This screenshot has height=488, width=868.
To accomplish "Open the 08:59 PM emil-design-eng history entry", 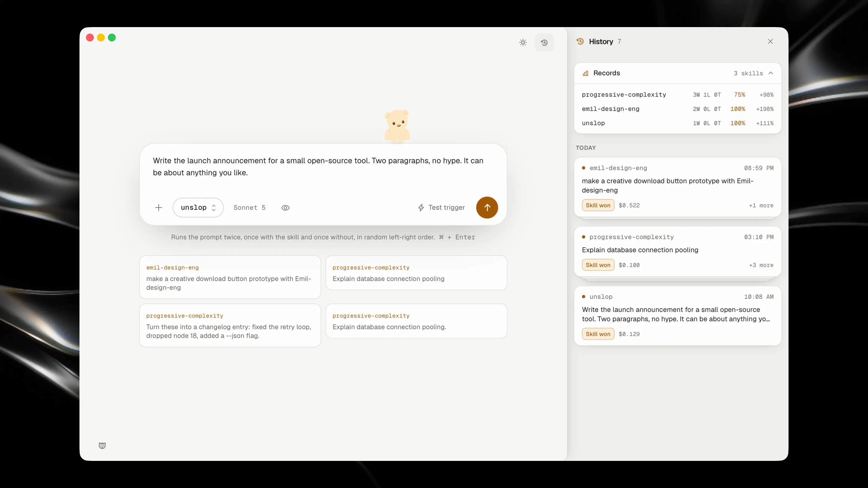I will tap(677, 187).
